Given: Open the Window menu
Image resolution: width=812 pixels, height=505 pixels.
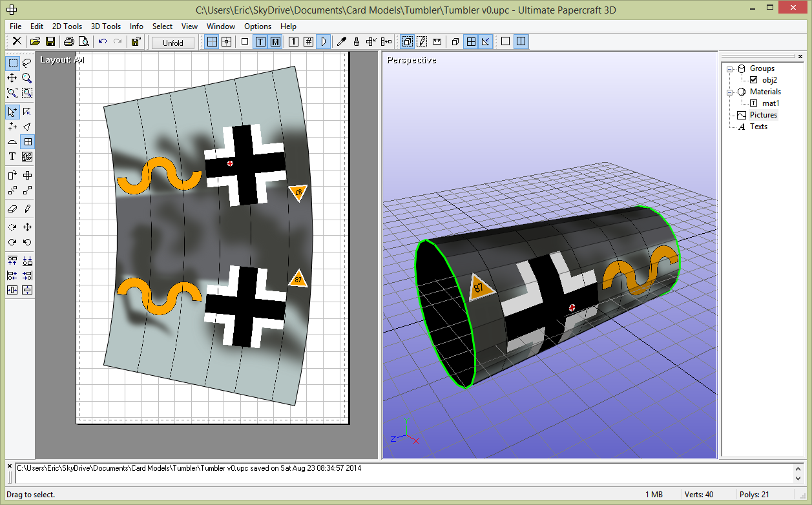Looking at the screenshot, I should [x=221, y=26].
